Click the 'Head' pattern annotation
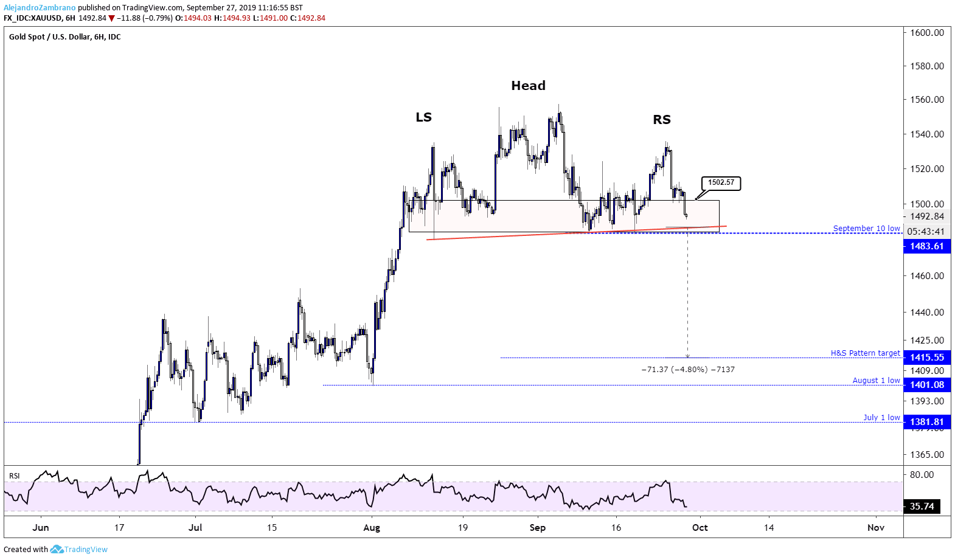 528,86
